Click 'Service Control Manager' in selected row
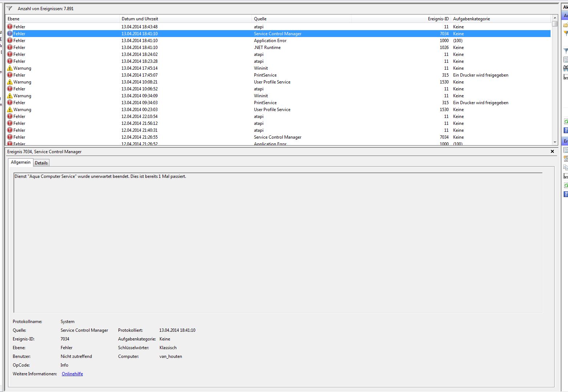 [x=278, y=34]
